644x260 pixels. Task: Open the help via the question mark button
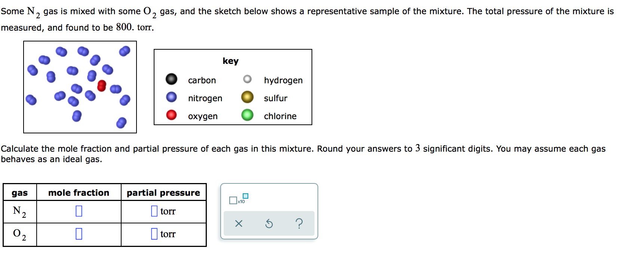coord(299,223)
